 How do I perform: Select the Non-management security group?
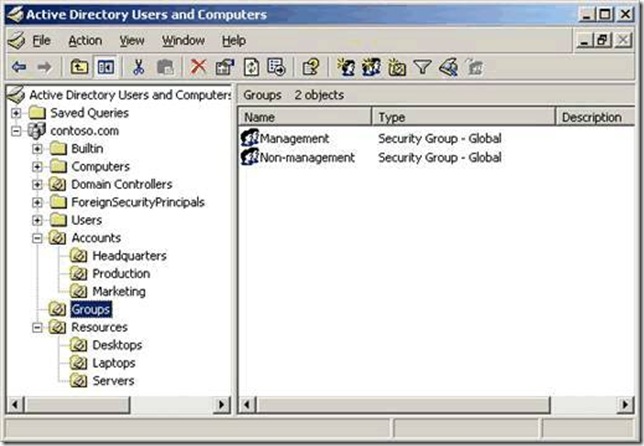tap(307, 157)
